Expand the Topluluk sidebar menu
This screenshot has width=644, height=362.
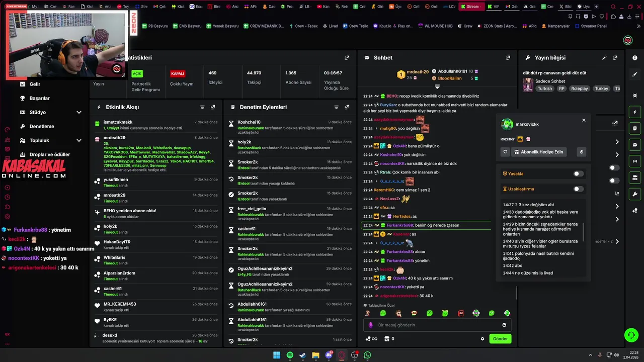[x=79, y=140]
